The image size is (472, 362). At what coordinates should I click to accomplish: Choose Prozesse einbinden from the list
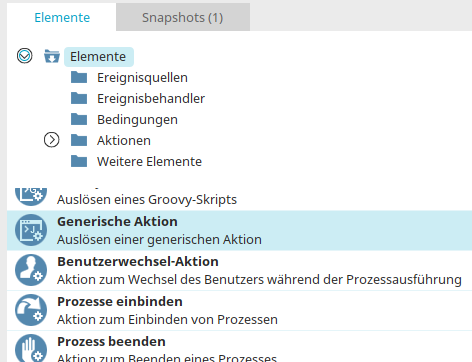click(x=239, y=310)
